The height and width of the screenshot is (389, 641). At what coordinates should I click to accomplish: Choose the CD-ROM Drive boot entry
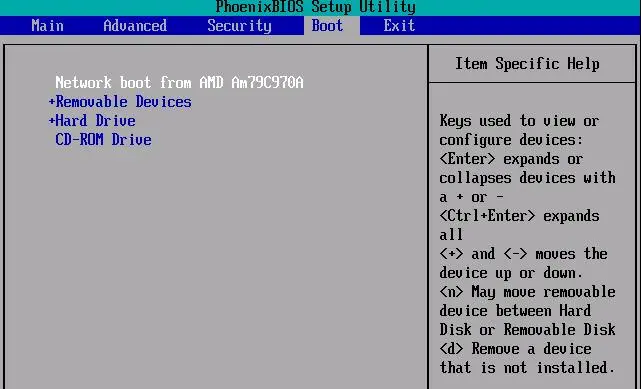[103, 140]
